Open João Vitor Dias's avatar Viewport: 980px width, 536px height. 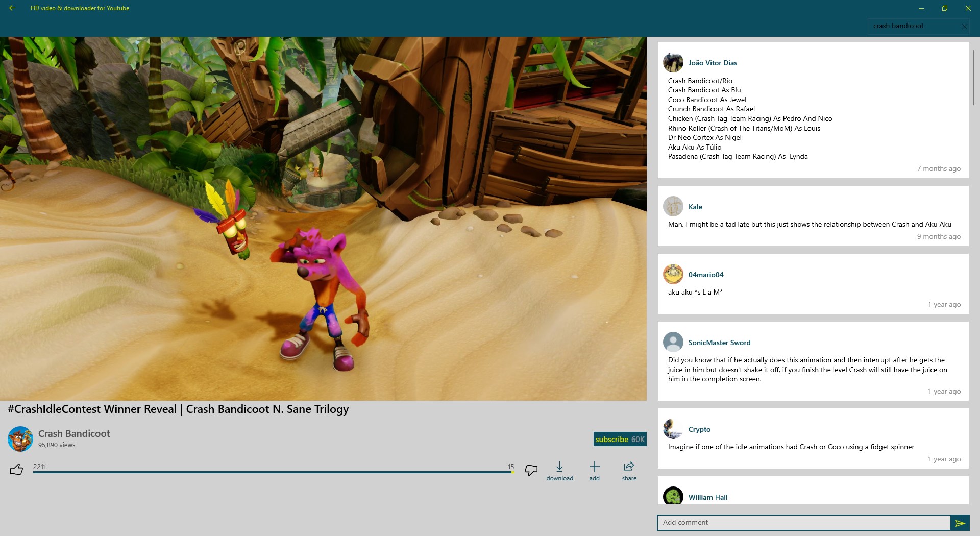[673, 63]
